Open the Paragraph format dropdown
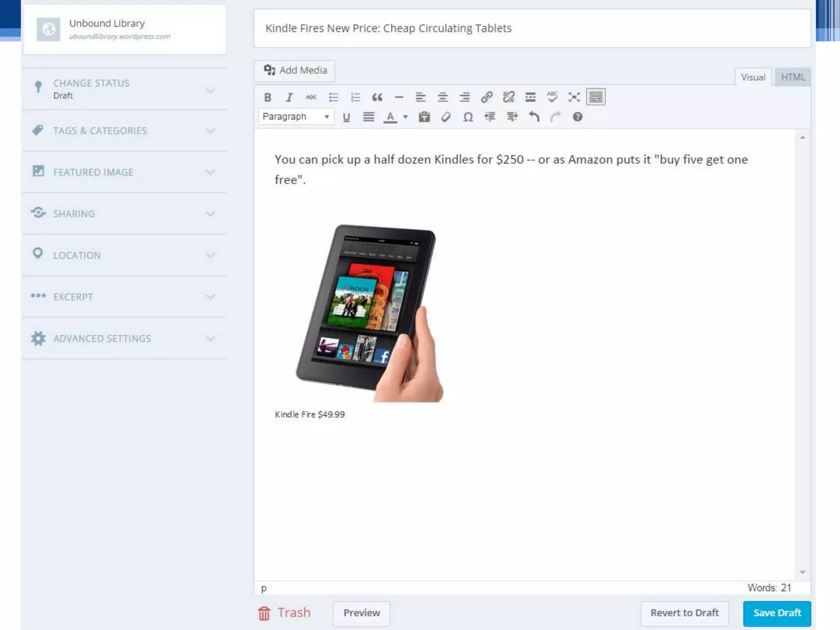The image size is (840, 630). (x=296, y=117)
